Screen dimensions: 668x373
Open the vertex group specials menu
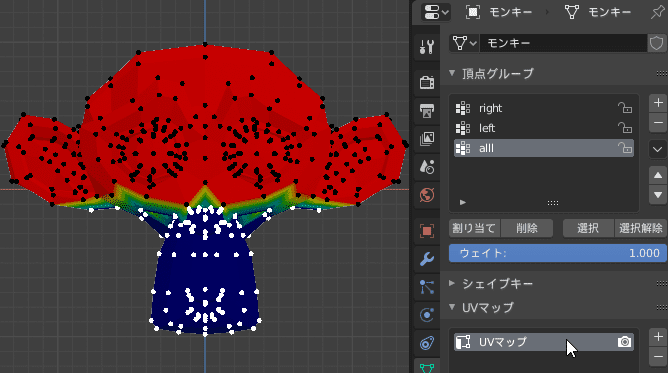[658, 149]
